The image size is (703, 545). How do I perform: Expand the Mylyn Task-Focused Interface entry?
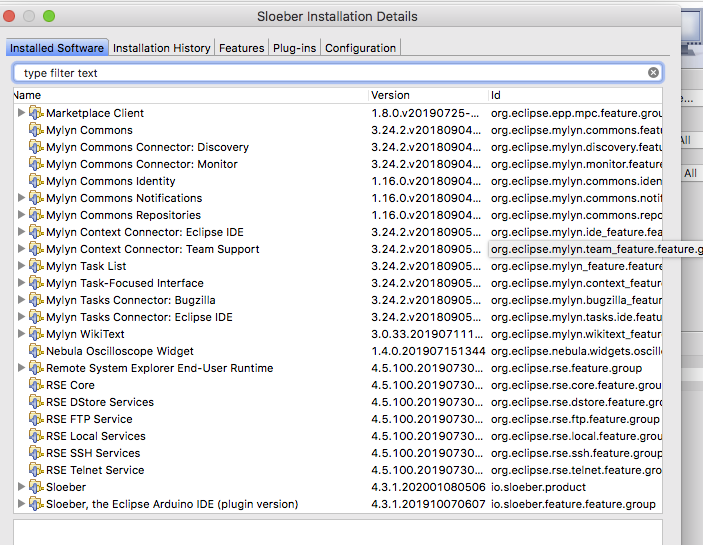(21, 283)
